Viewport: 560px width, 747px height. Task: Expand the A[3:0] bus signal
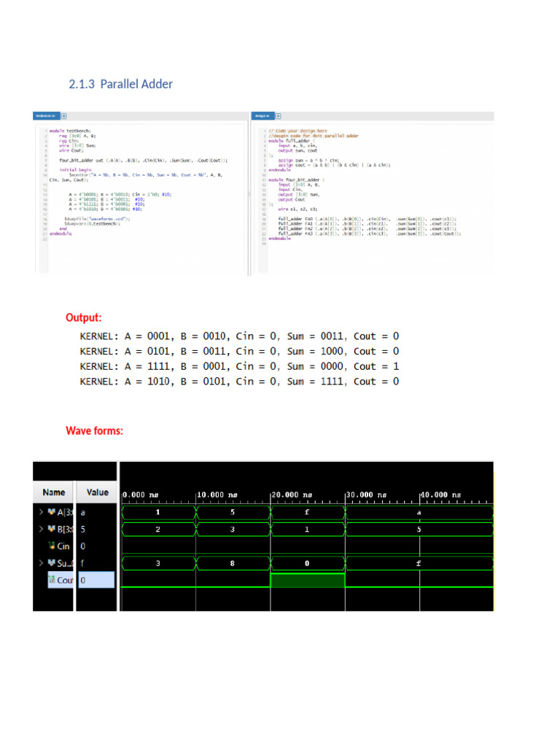point(41,512)
